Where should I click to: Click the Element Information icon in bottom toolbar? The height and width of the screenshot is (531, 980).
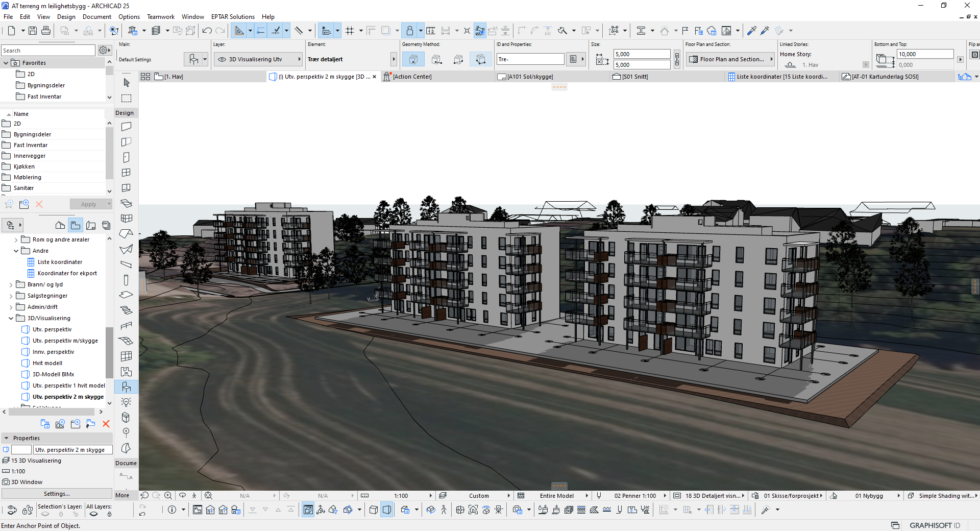click(x=172, y=510)
